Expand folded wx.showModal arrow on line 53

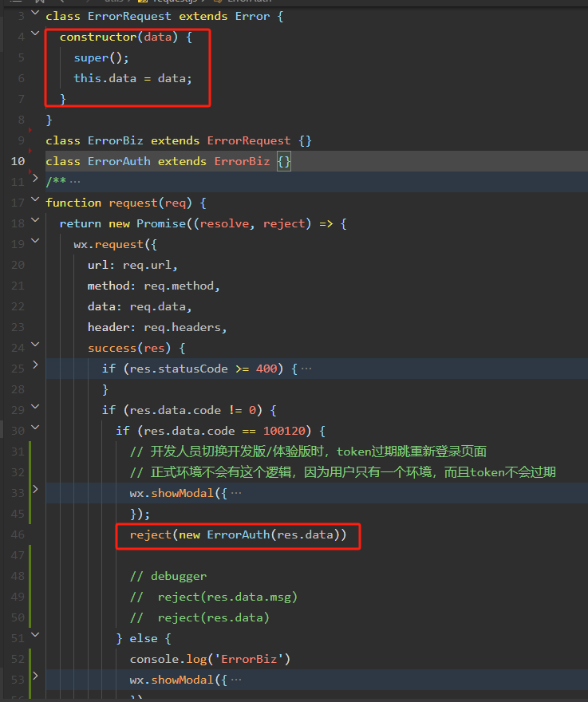tap(35, 676)
